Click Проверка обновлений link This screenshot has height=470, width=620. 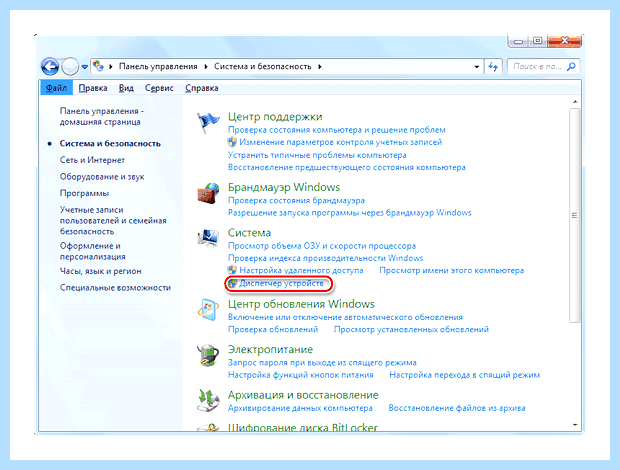point(273,329)
